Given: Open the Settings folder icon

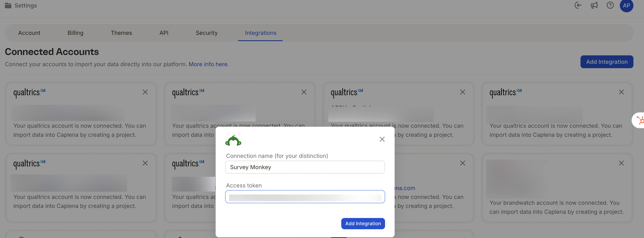Looking at the screenshot, I should [x=8, y=6].
